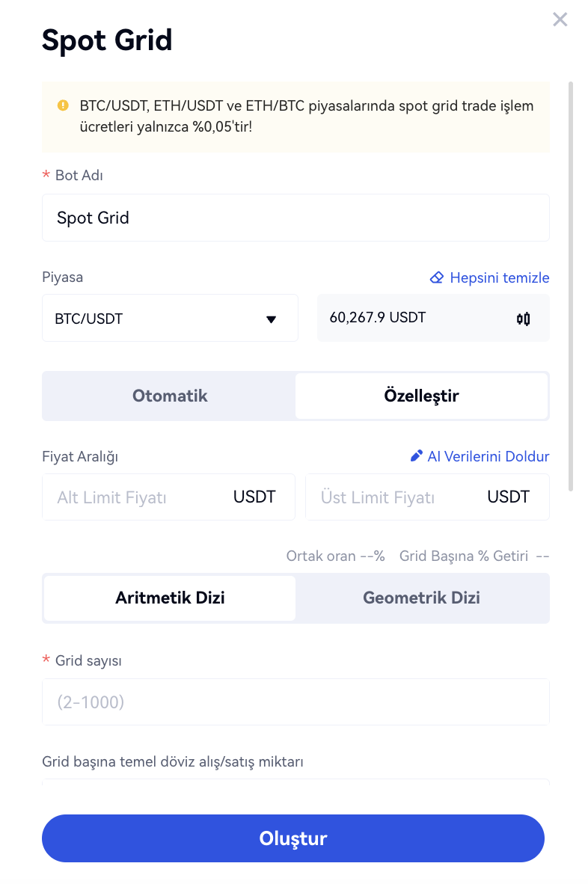588x884 pixels.
Task: Select the Özelleştir tab
Action: [x=421, y=396]
